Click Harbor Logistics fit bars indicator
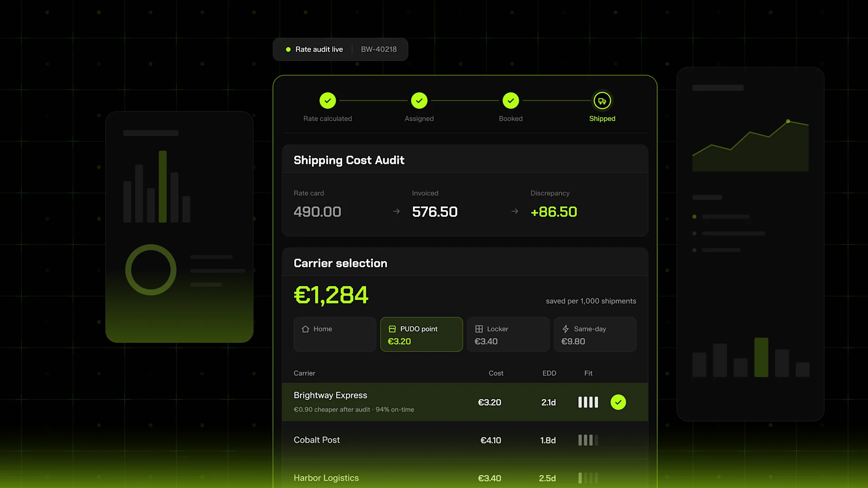Viewport: 868px width, 488px height. pos(588,478)
